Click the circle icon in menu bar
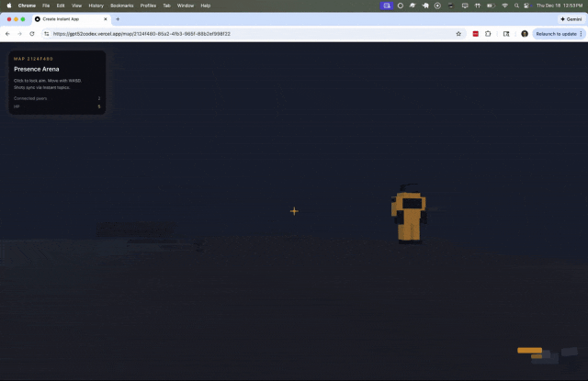Screen dimensions: 588x381 (x=401, y=6)
